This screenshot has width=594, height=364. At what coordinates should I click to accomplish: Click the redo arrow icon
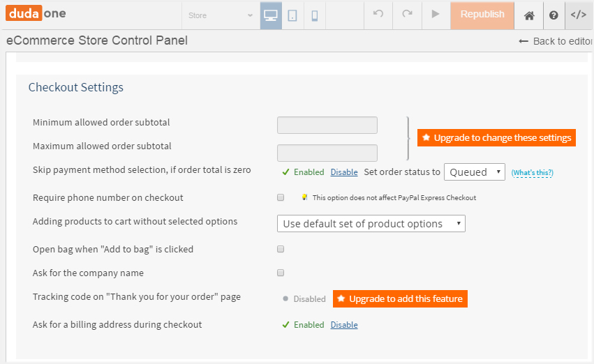(x=407, y=15)
